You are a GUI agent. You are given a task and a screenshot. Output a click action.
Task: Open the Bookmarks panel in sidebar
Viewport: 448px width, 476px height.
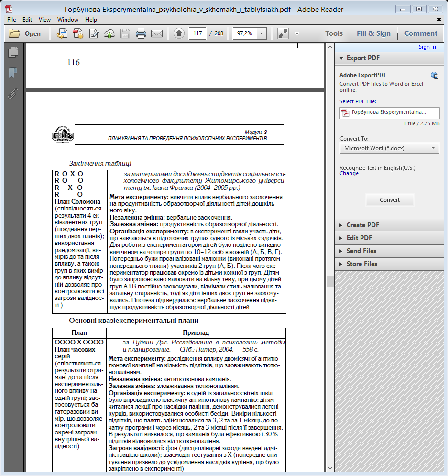click(x=13, y=73)
